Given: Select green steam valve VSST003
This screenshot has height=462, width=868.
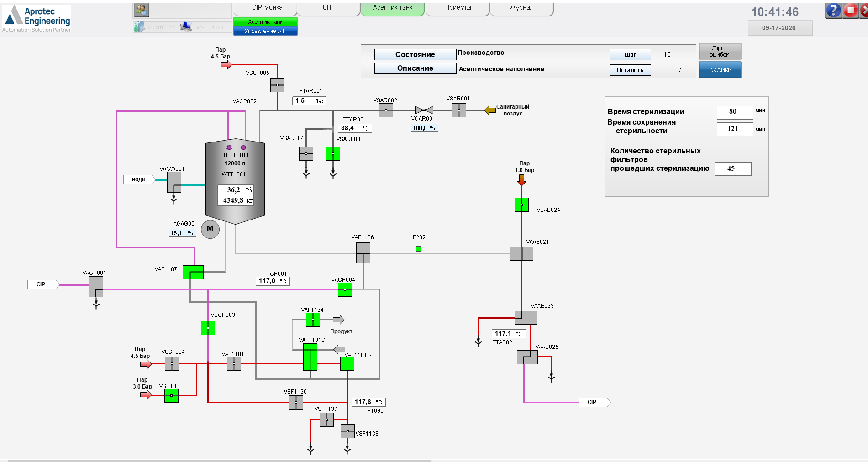Looking at the screenshot, I should click(171, 395).
